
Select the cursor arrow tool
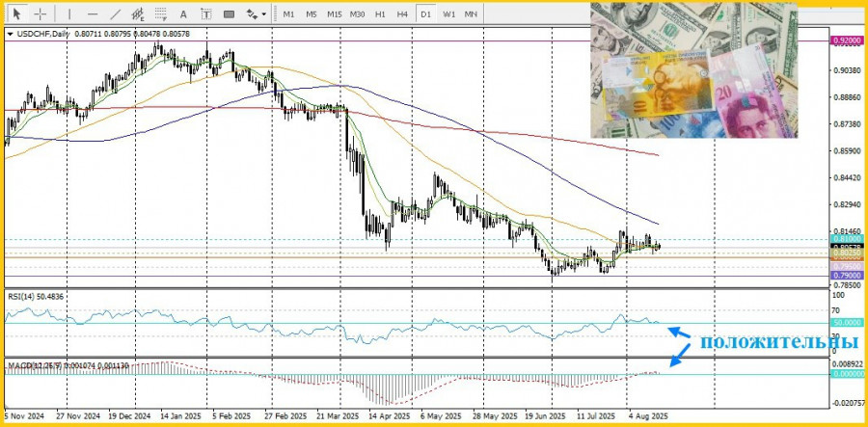(x=18, y=13)
